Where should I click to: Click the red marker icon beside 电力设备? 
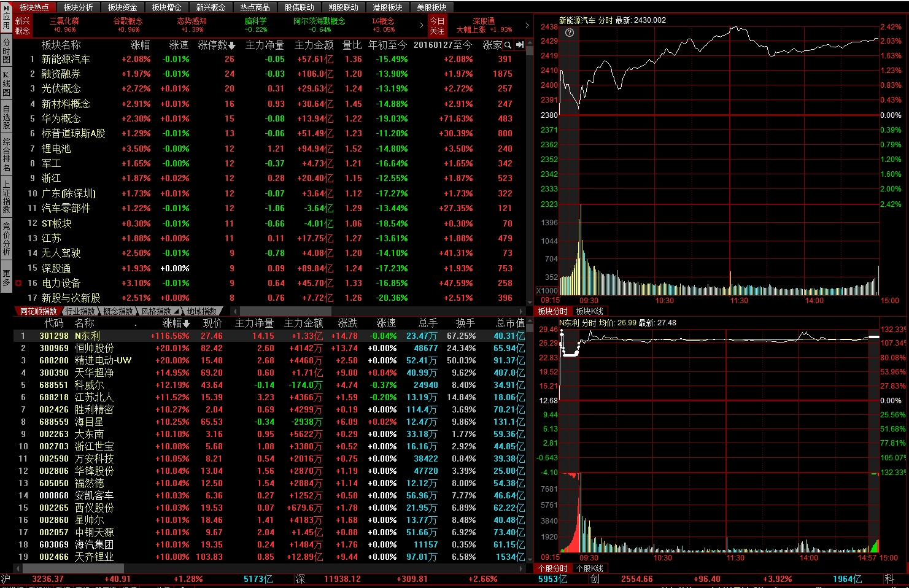coord(18,283)
